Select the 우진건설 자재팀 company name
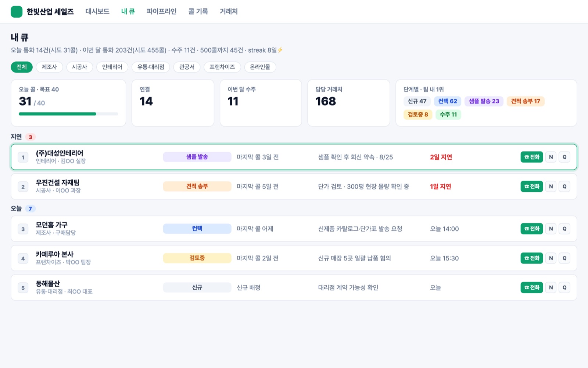Viewport: 588px width, 368px height. tap(57, 183)
